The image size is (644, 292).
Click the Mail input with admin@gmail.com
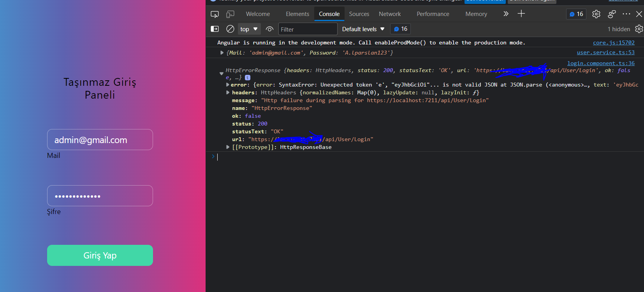point(100,140)
